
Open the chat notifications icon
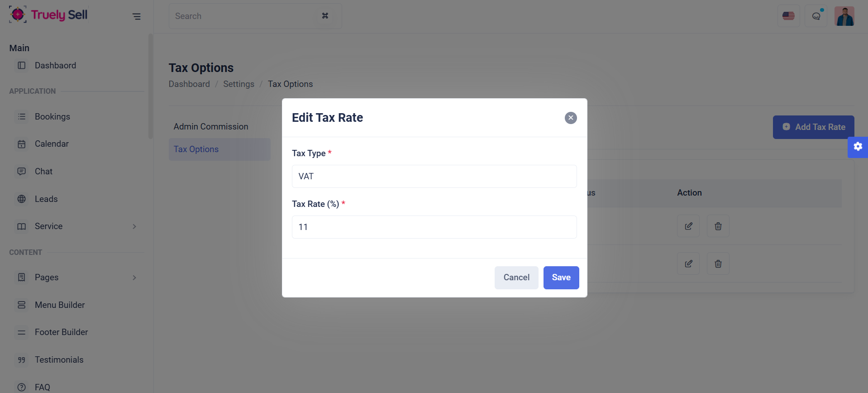pyautogui.click(x=816, y=16)
